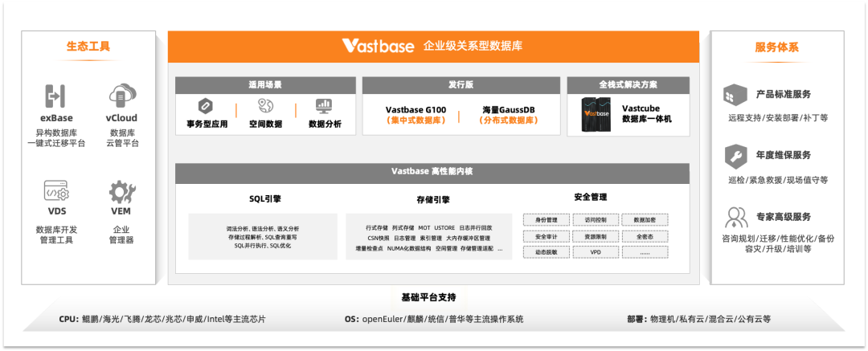Select the Vastbase 高性能内核 header bar
This screenshot has height=351, width=868.
432,173
